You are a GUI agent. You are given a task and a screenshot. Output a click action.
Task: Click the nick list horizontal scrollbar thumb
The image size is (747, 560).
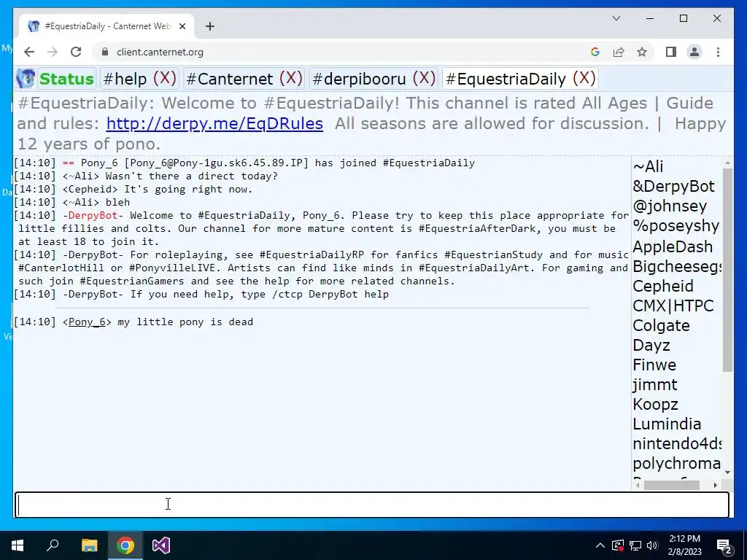pyautogui.click(x=672, y=485)
